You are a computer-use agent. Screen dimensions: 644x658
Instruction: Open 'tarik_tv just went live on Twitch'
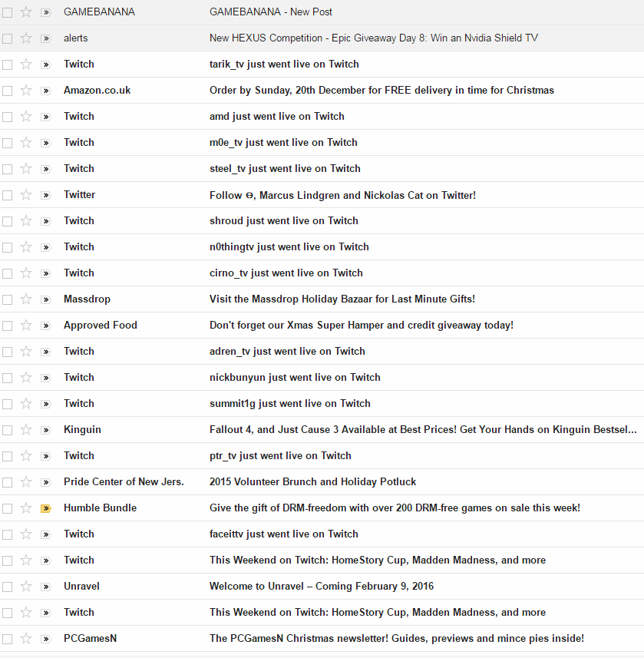(284, 64)
